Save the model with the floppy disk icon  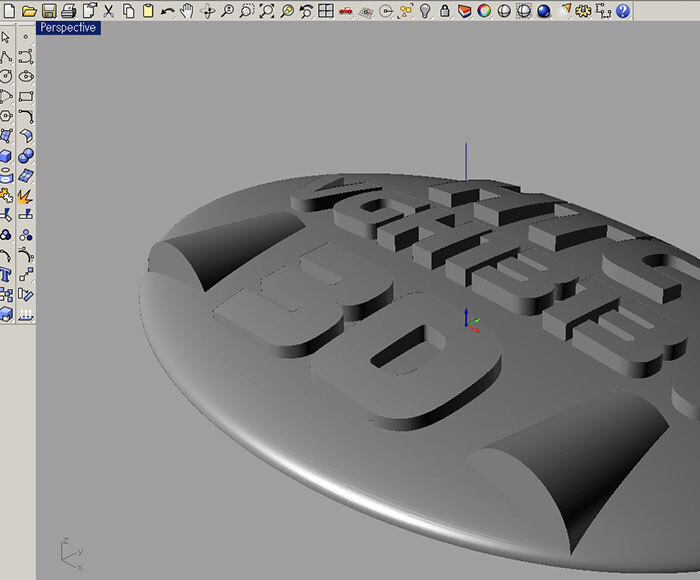pos(48,11)
